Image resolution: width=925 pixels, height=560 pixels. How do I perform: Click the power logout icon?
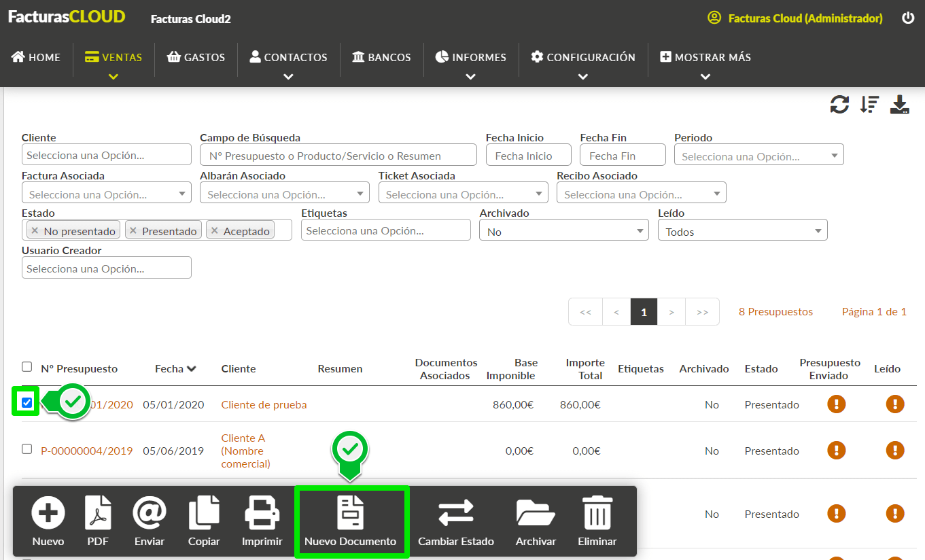coord(908,18)
